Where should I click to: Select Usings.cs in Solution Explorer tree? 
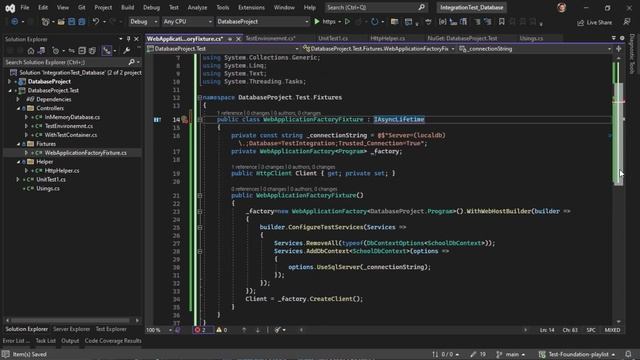48,189
